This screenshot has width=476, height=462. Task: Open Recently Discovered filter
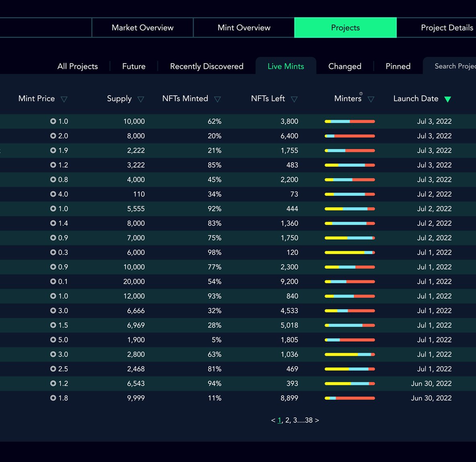coord(207,66)
